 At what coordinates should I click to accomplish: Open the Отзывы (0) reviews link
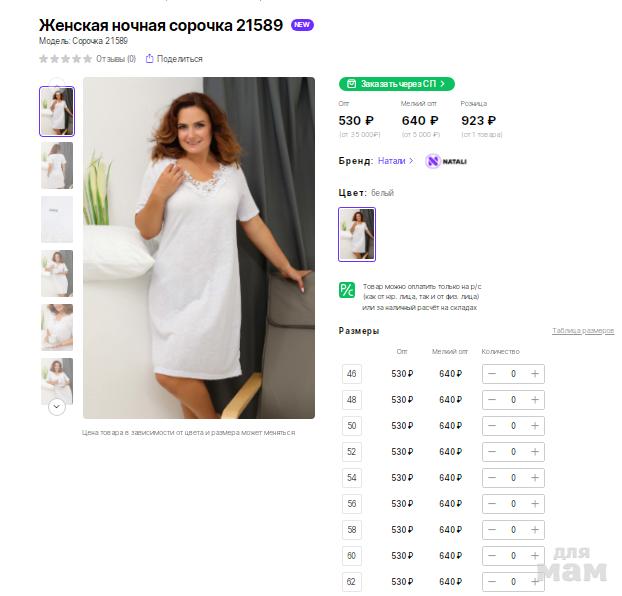click(x=116, y=59)
